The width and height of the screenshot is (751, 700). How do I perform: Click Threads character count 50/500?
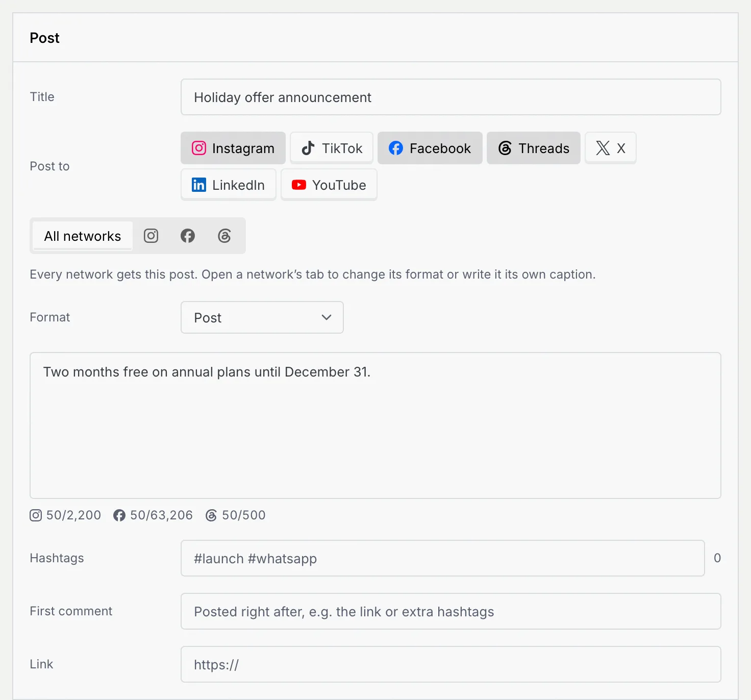pyautogui.click(x=236, y=515)
